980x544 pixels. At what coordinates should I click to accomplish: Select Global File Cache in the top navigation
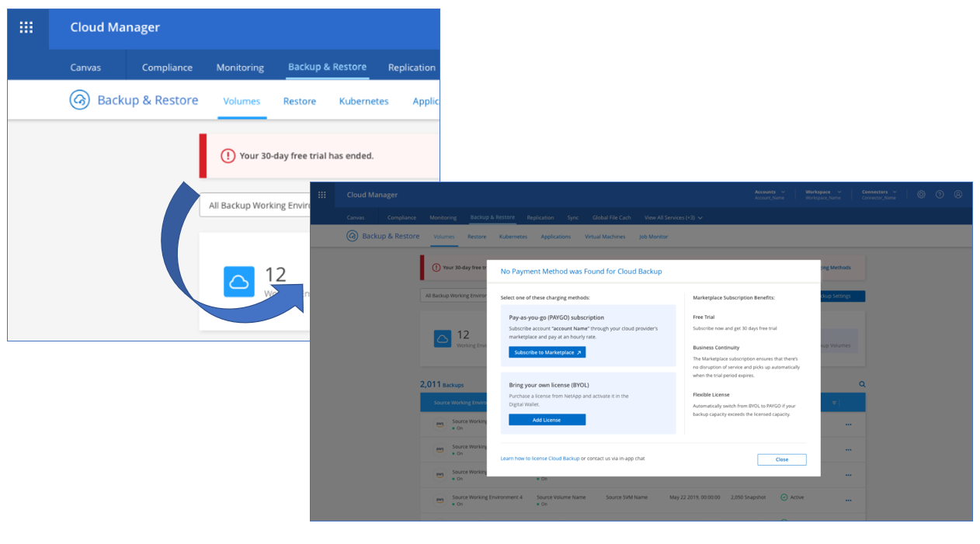[611, 218]
